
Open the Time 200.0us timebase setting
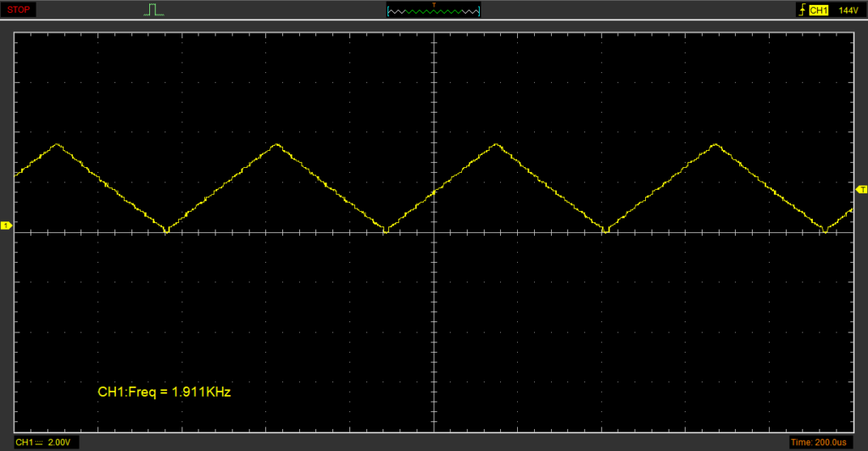point(824,443)
